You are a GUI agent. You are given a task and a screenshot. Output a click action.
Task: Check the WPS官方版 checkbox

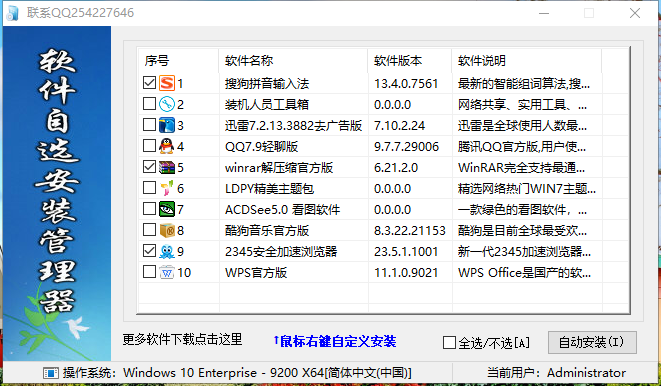[x=149, y=272]
